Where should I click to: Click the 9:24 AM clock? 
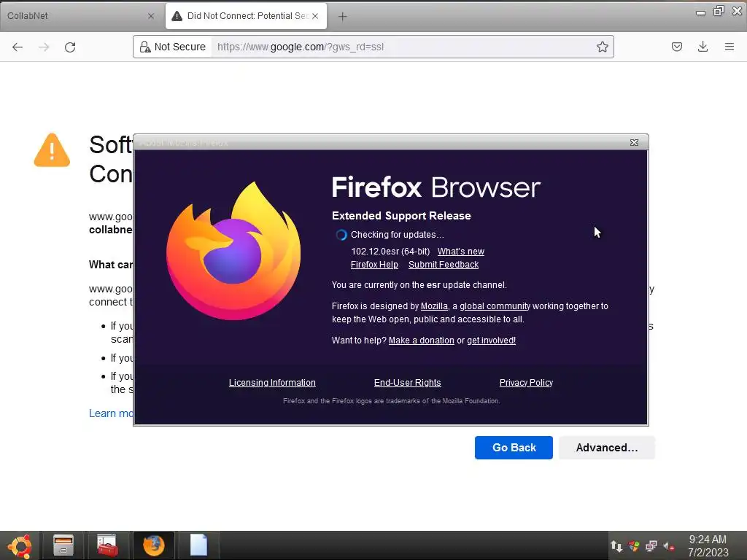point(708,540)
